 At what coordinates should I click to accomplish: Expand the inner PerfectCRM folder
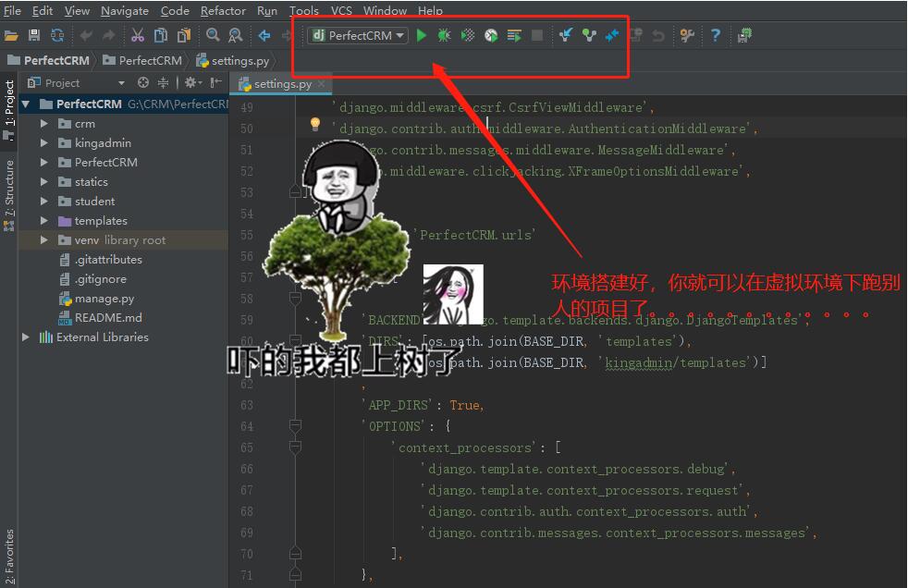(44, 163)
